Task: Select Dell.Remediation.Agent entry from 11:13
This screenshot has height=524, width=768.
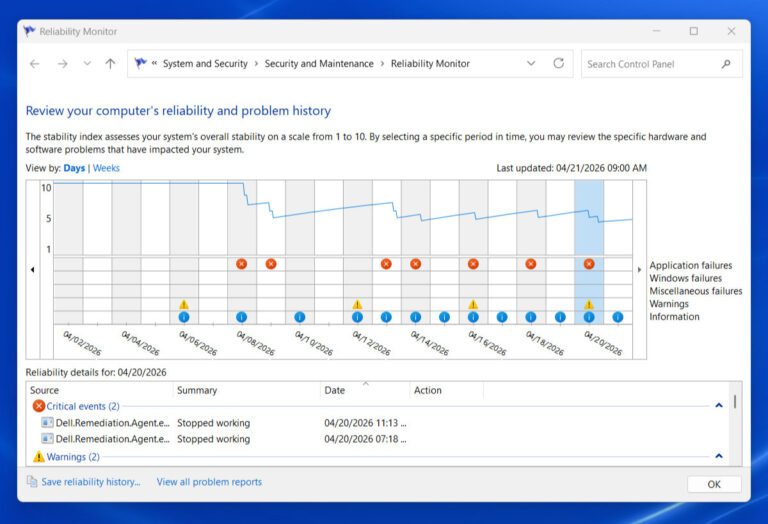Action: [224, 423]
